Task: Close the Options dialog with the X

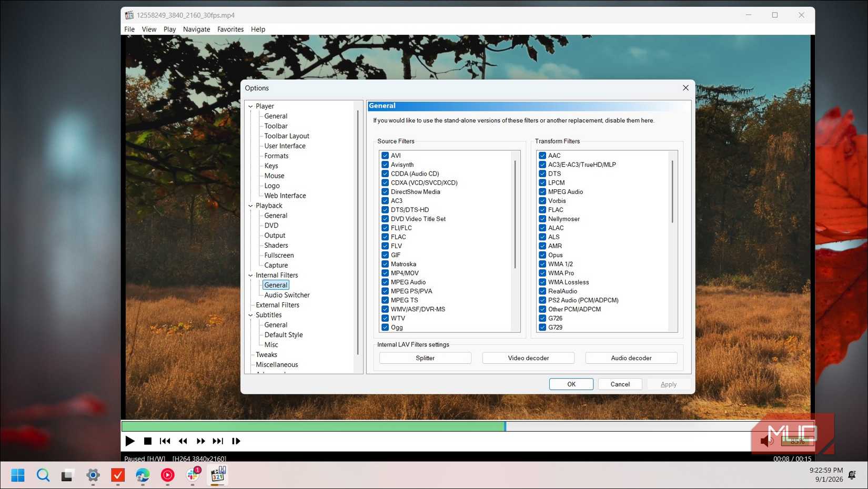Action: pyautogui.click(x=685, y=88)
